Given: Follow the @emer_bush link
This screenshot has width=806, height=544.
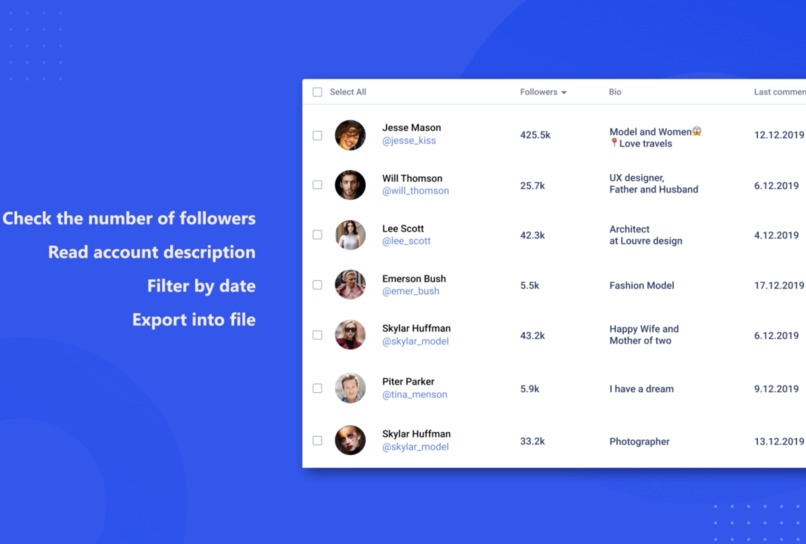Looking at the screenshot, I should pyautogui.click(x=411, y=291).
